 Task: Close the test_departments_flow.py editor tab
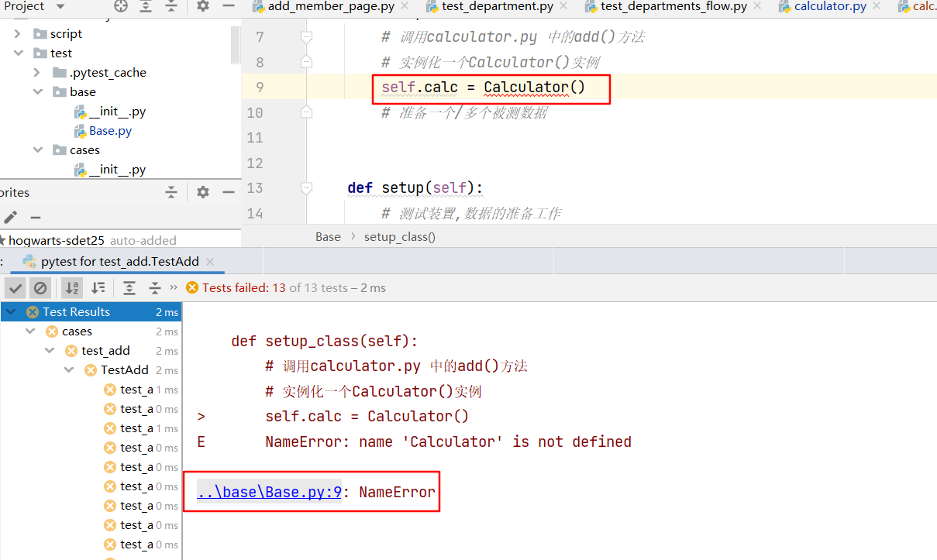[x=757, y=6]
